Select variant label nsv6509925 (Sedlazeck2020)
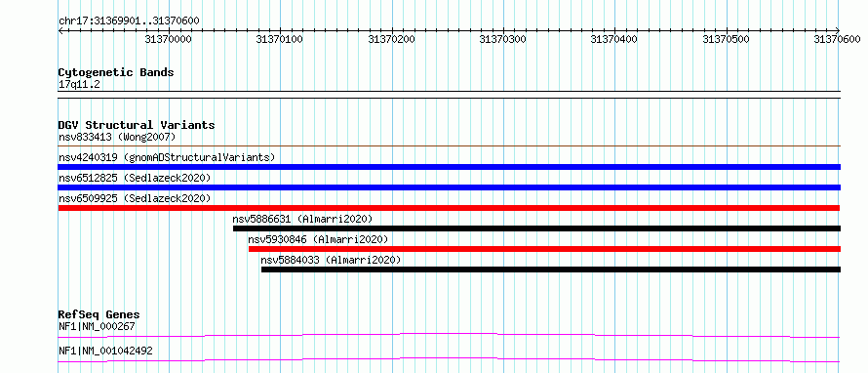Viewport: 868px width, 373px height. coord(135,198)
